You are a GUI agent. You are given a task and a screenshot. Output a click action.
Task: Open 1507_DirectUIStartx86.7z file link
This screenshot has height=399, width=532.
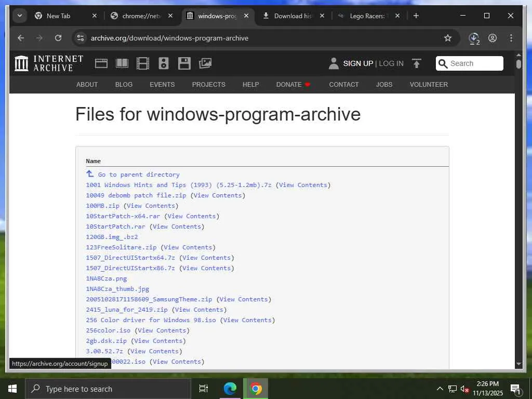coord(130,268)
